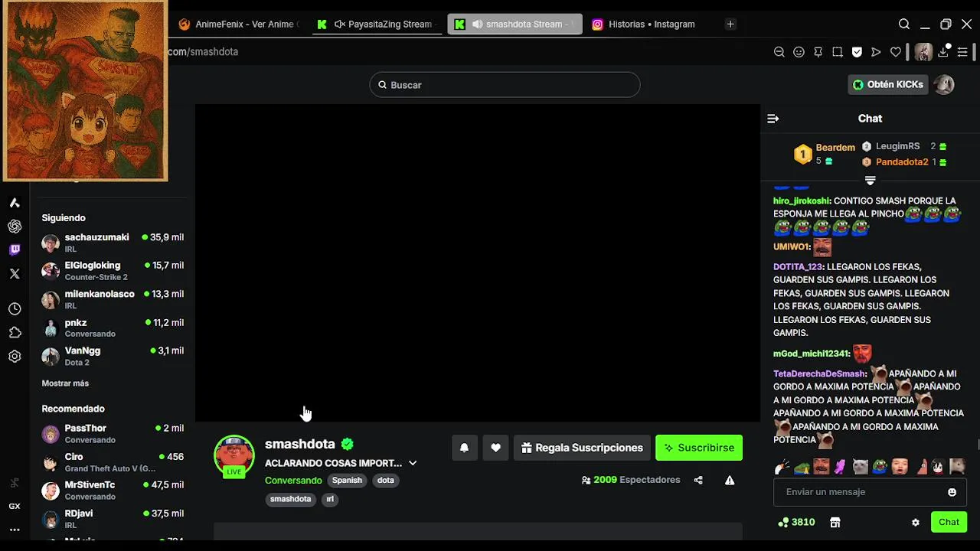Open browser settings gear in sidebar

15,357
